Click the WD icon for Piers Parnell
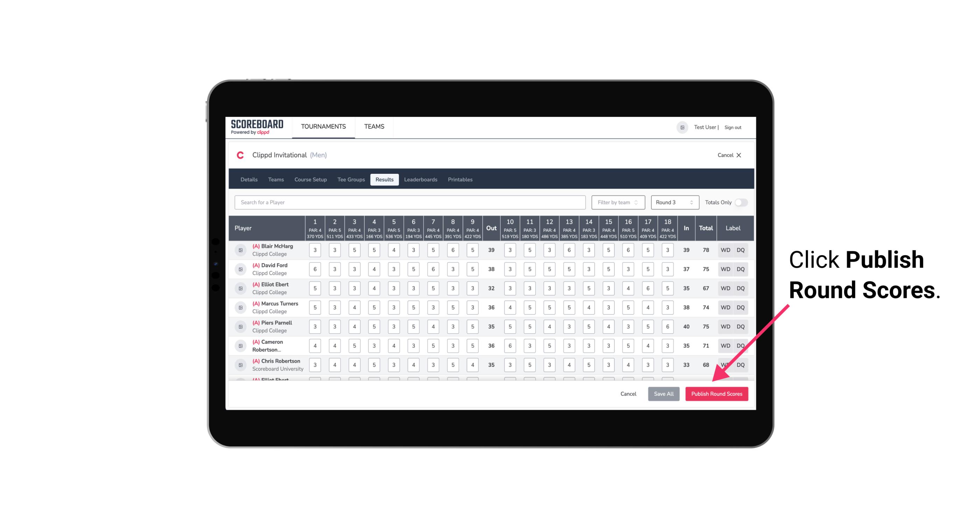The width and height of the screenshot is (980, 527). coord(726,327)
